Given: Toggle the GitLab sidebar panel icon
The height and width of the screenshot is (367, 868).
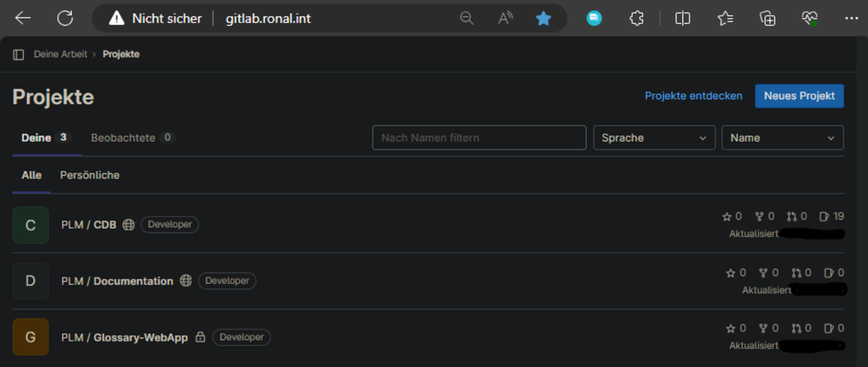Looking at the screenshot, I should pyautogui.click(x=19, y=55).
